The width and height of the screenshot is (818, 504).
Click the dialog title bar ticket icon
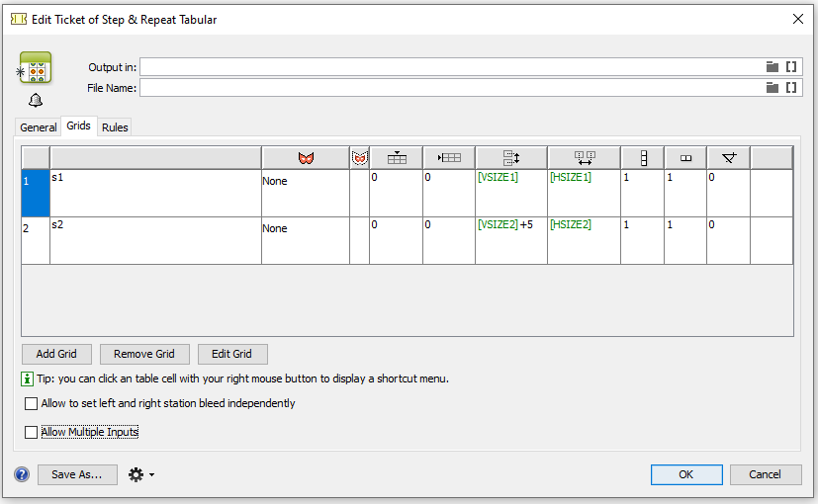pos(19,20)
